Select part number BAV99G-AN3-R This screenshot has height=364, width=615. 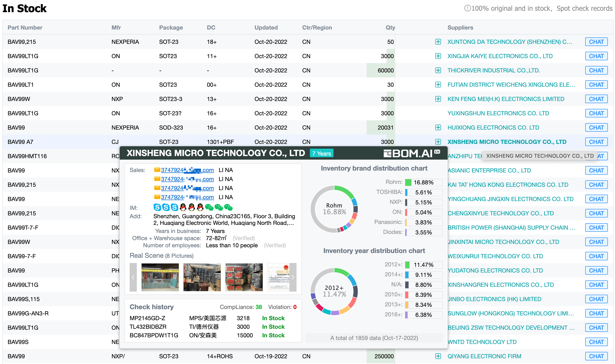pos(28,313)
